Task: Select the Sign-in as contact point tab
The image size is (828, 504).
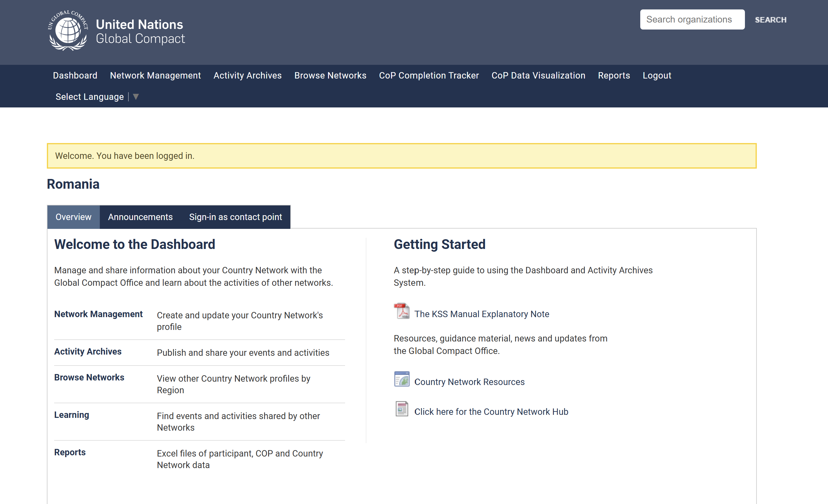Action: click(x=235, y=217)
